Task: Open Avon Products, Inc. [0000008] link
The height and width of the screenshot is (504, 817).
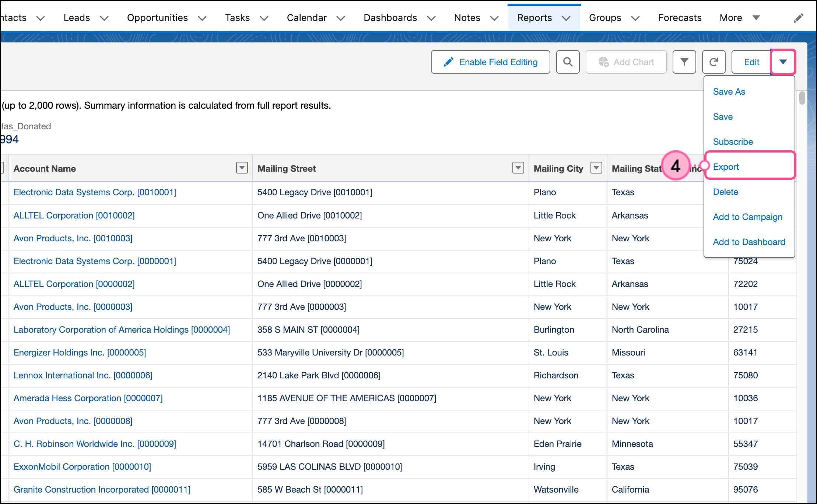Action: click(x=73, y=421)
